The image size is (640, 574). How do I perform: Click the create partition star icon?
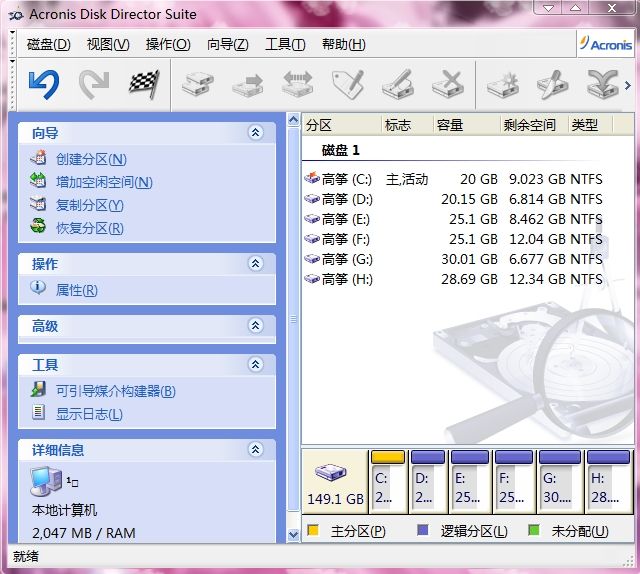coord(503,85)
